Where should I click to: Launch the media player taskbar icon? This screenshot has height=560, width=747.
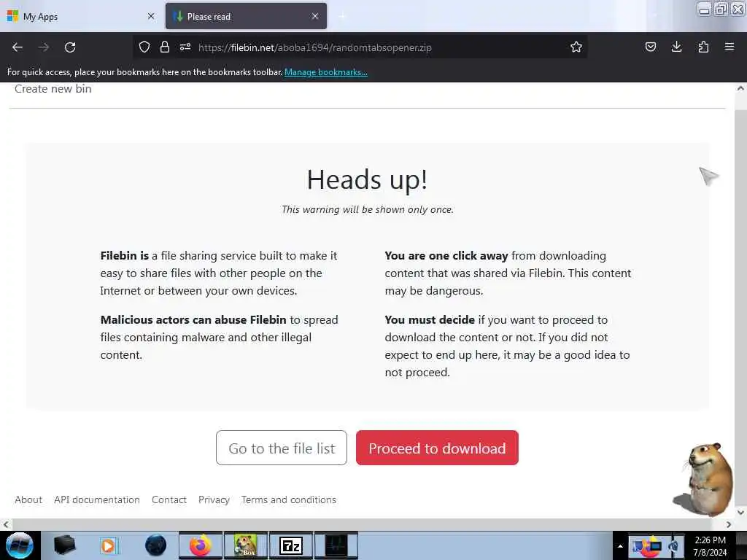click(109, 545)
